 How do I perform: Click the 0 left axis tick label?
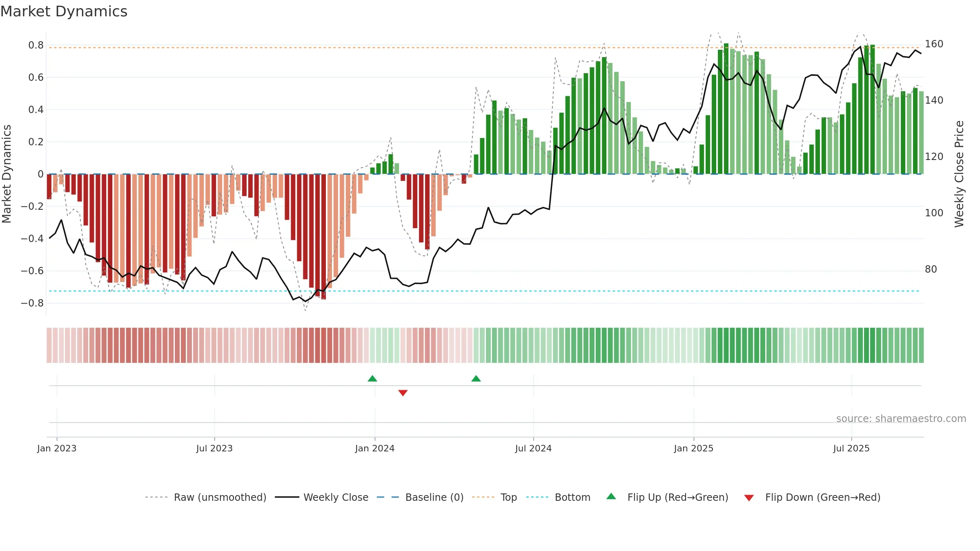41,174
